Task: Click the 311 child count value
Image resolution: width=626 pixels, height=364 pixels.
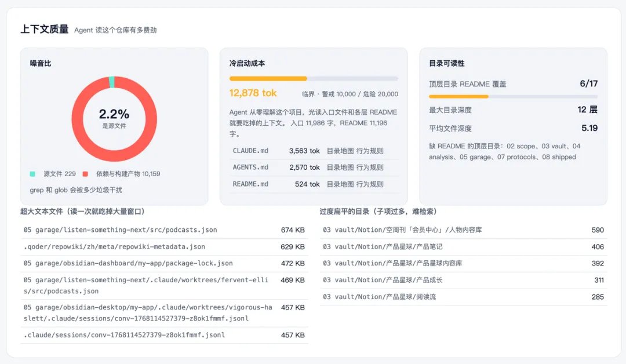Action: coord(599,281)
